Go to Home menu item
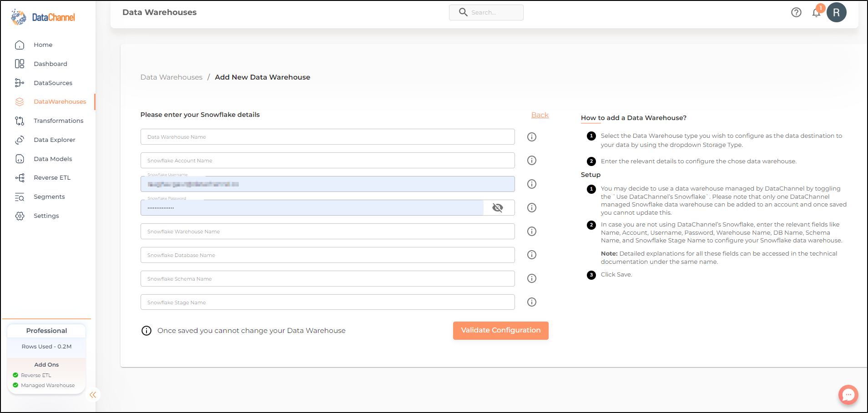Viewport: 868px width, 413px height. click(x=43, y=45)
